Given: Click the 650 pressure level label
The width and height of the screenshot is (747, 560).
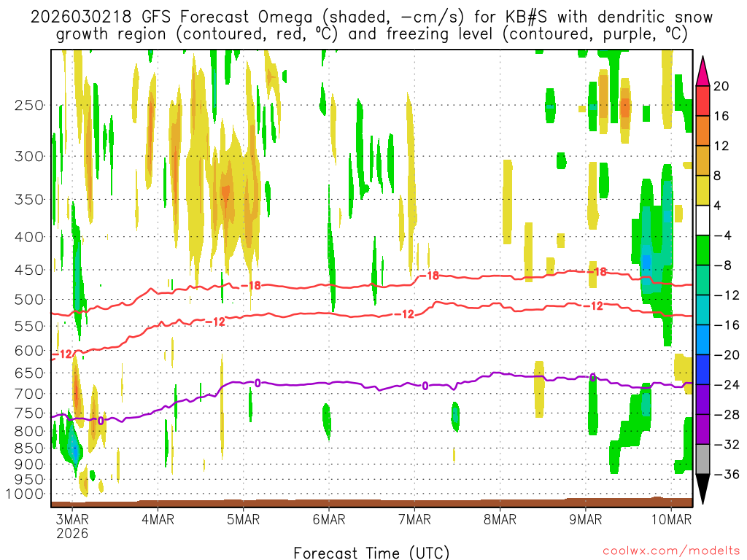Looking at the screenshot, I should pos(29,373).
